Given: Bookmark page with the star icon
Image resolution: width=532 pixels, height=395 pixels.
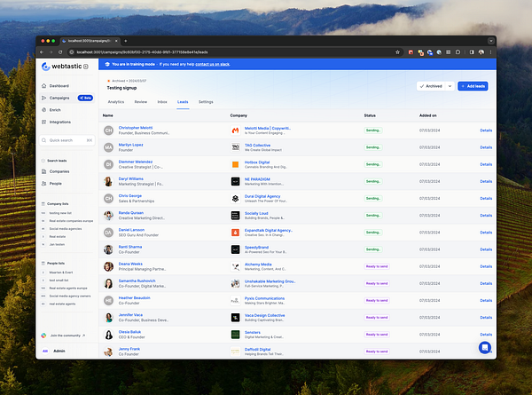Looking at the screenshot, I should tap(397, 52).
